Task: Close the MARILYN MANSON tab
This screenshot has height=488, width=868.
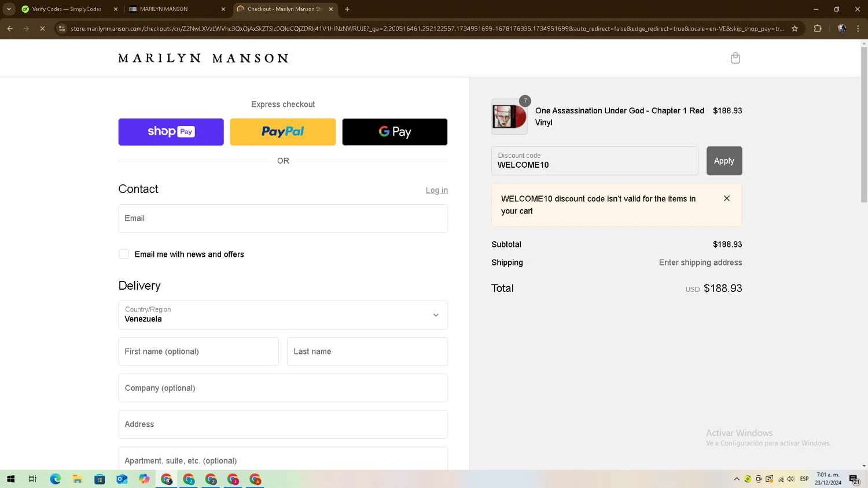Action: (x=223, y=9)
